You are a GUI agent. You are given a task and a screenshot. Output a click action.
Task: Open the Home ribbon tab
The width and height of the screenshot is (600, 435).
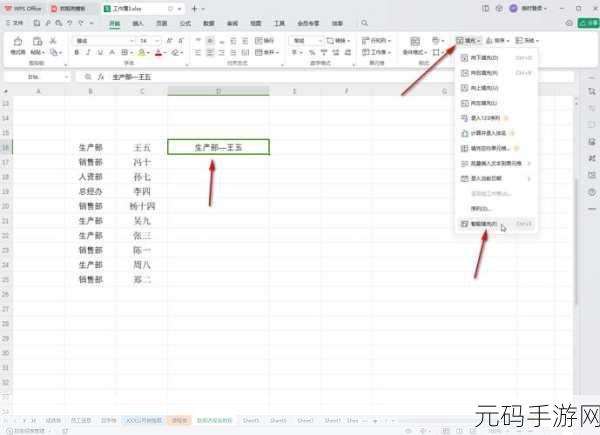click(114, 23)
